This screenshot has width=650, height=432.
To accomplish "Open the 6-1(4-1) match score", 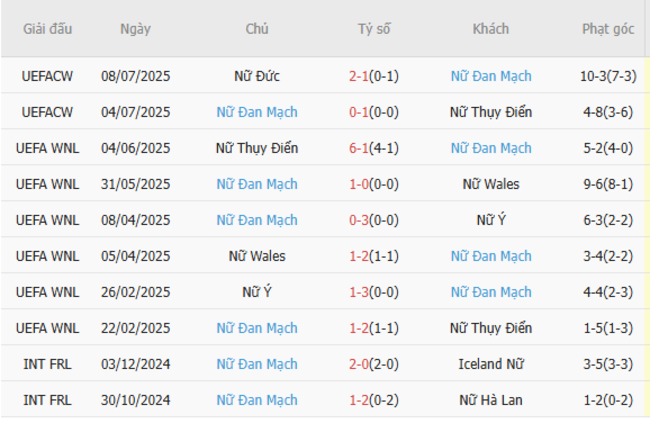I will tap(374, 148).
